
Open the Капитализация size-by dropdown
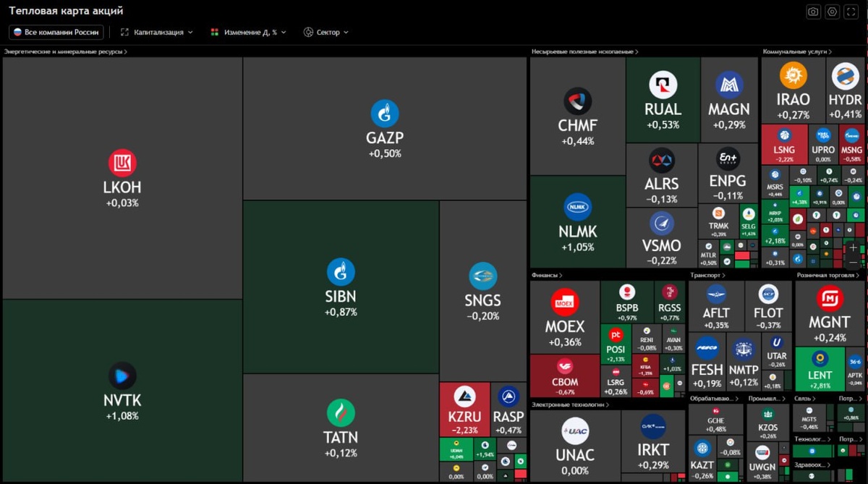(157, 32)
